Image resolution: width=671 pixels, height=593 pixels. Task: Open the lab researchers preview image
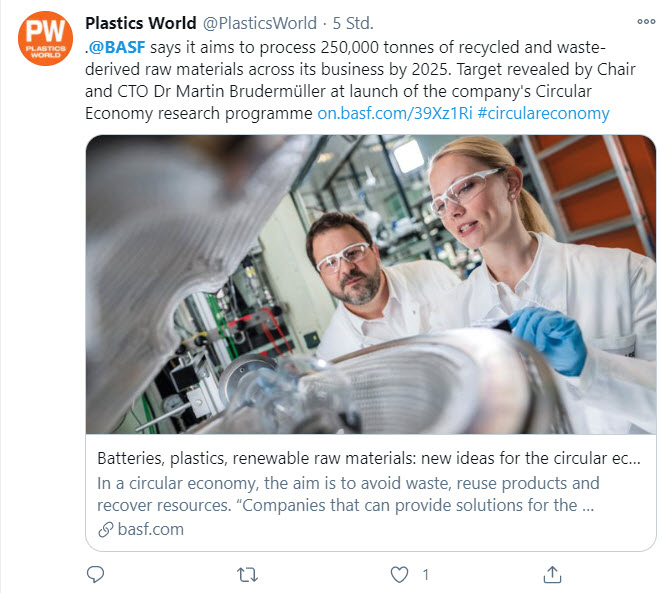[371, 285]
